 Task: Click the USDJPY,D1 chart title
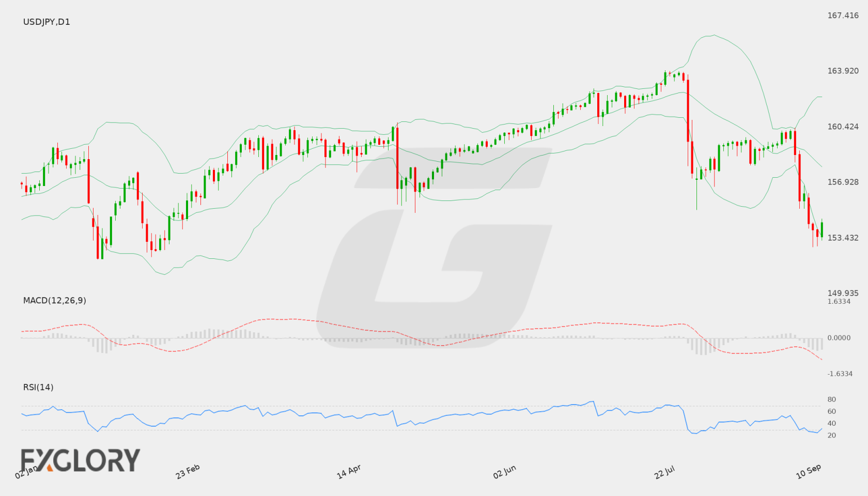[47, 22]
